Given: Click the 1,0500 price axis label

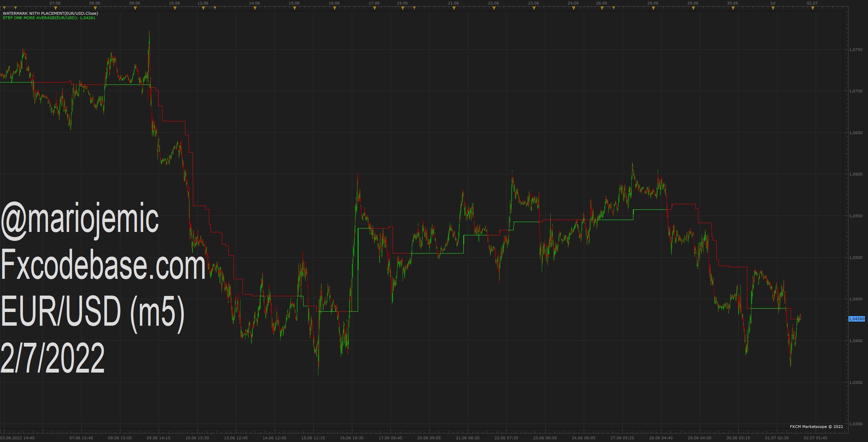Looking at the screenshot, I should pos(856,258).
